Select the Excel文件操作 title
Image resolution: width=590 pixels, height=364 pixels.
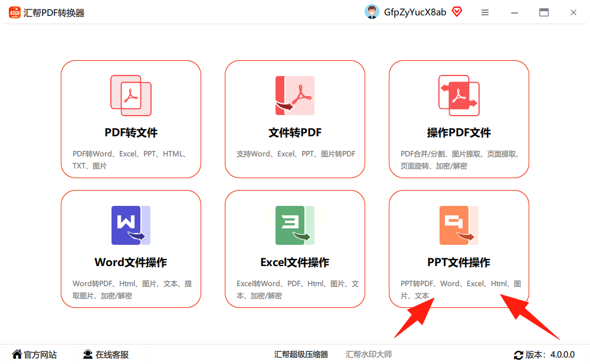[x=295, y=263]
